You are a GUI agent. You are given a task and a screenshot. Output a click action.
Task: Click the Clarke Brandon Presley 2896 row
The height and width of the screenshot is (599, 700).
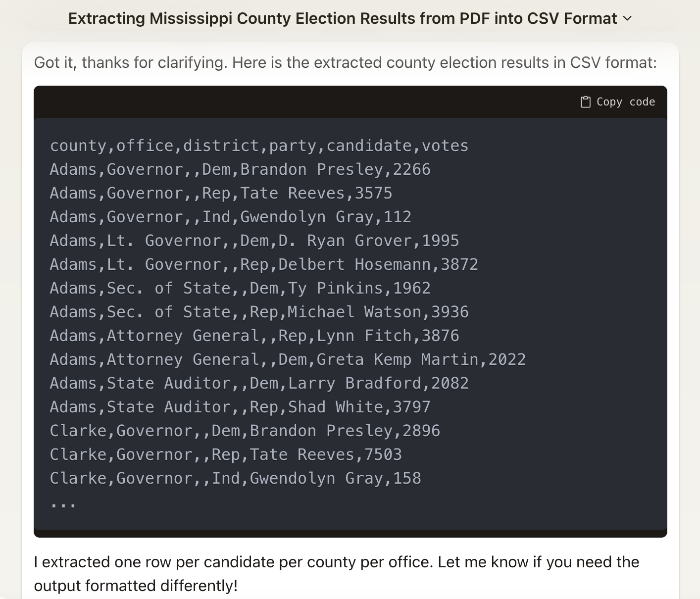(245, 431)
